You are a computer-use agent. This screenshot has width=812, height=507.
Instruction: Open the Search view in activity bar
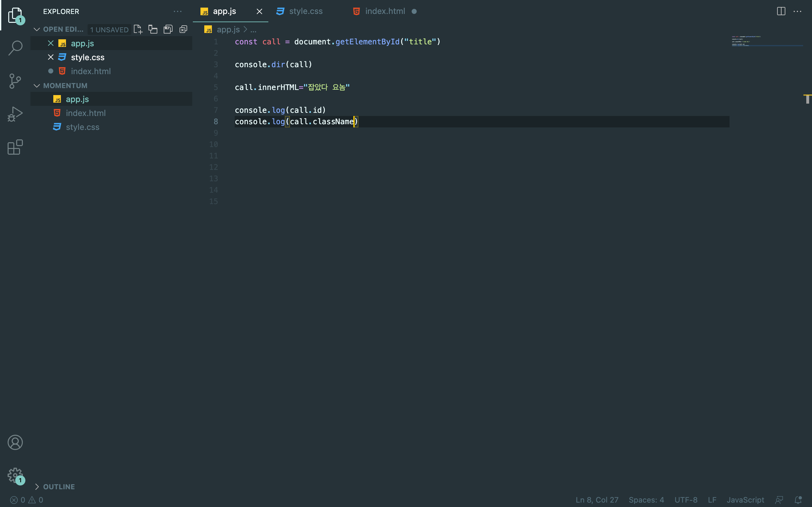[15, 48]
